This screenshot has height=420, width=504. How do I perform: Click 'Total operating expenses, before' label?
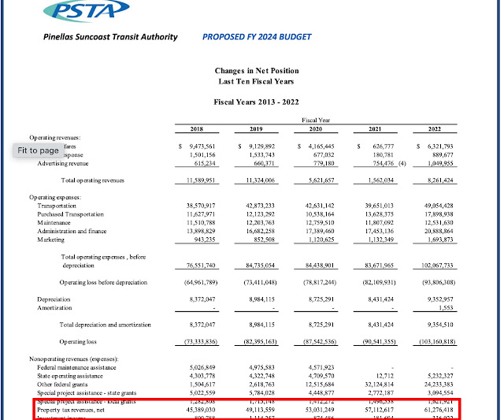tap(103, 257)
